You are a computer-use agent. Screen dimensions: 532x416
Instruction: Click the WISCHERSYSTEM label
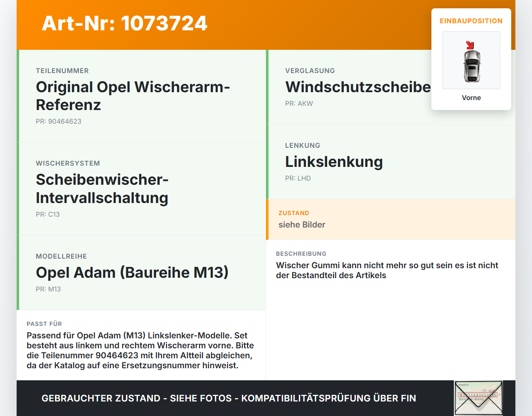[68, 163]
